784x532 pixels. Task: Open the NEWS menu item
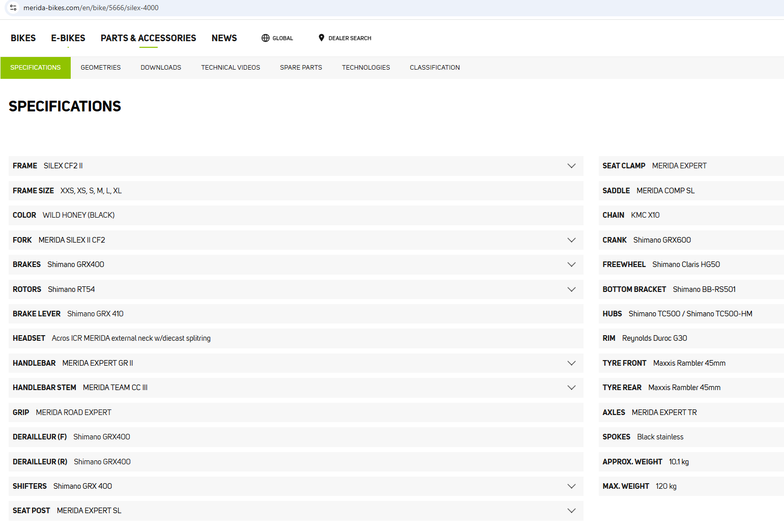[x=224, y=38]
